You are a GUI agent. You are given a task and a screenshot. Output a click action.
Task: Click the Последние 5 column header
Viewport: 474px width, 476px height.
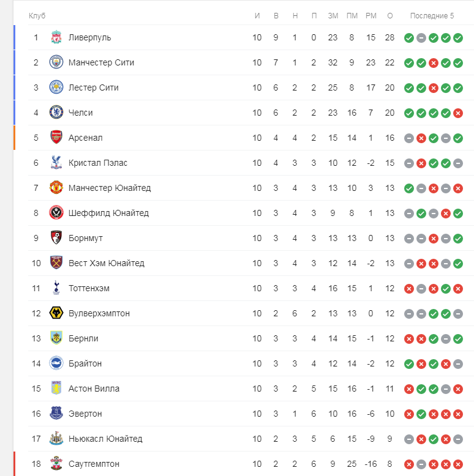coord(432,16)
